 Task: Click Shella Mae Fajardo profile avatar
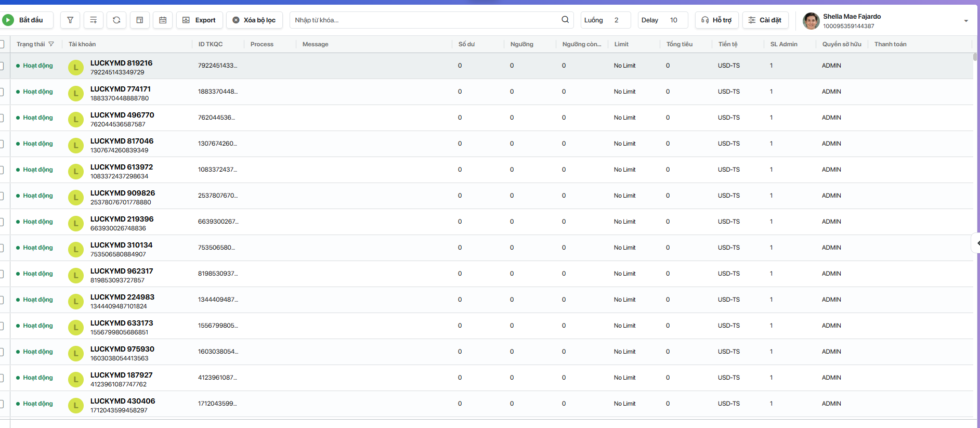point(811,21)
